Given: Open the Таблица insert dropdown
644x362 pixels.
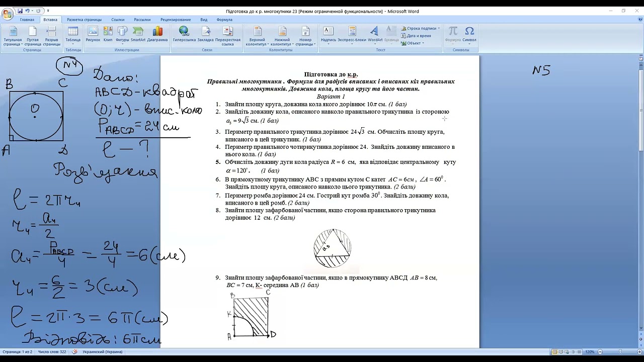Looking at the screenshot, I should 73,35.
